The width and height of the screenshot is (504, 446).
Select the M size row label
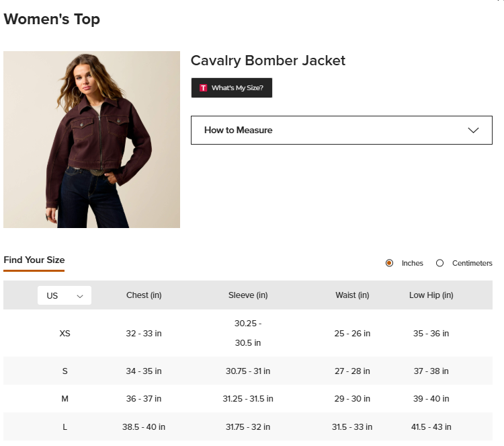(x=65, y=399)
